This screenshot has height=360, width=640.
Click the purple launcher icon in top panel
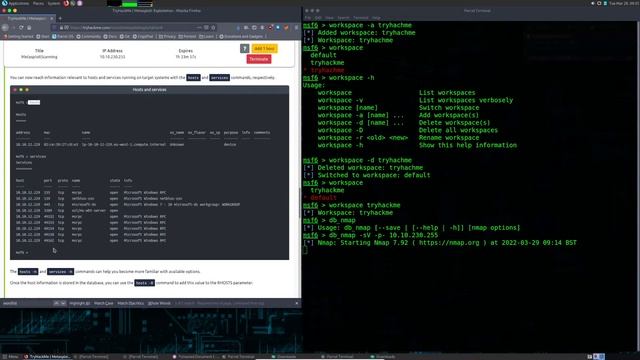click(x=80, y=3)
